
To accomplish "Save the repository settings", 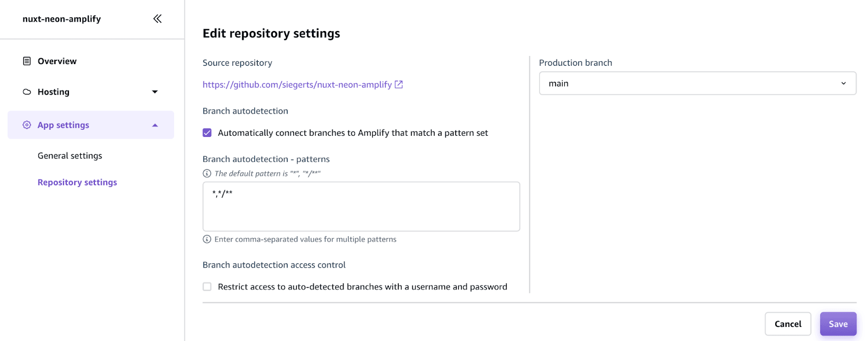I will click(838, 324).
